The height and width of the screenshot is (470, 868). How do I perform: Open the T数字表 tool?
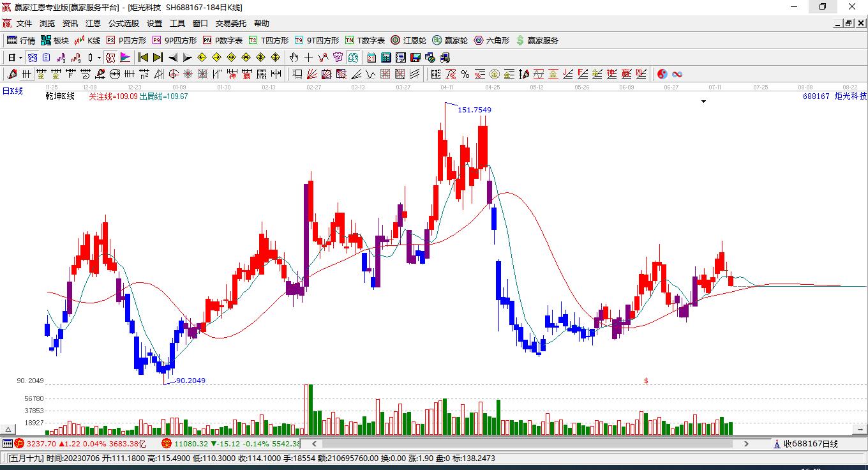(365, 40)
